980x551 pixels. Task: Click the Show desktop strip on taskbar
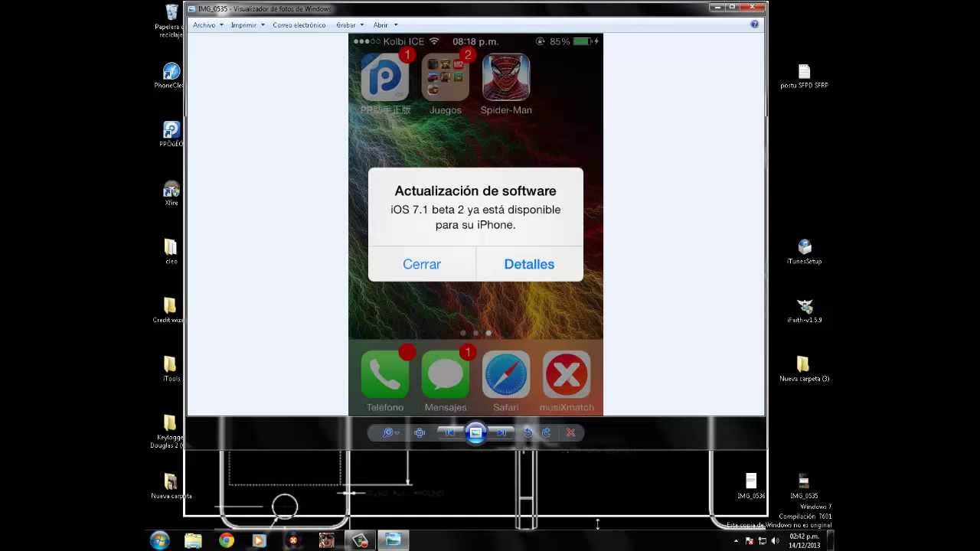[x=829, y=540]
